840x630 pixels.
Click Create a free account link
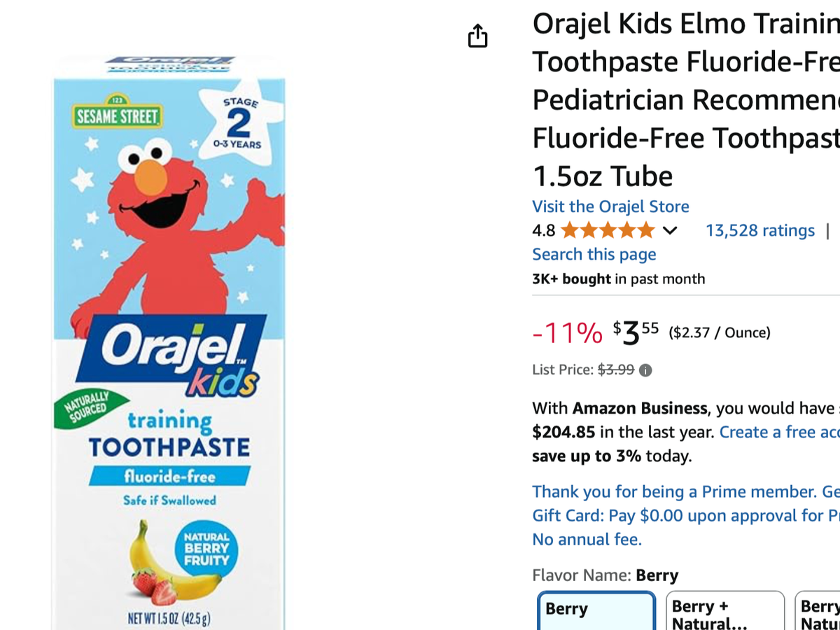[x=779, y=432]
